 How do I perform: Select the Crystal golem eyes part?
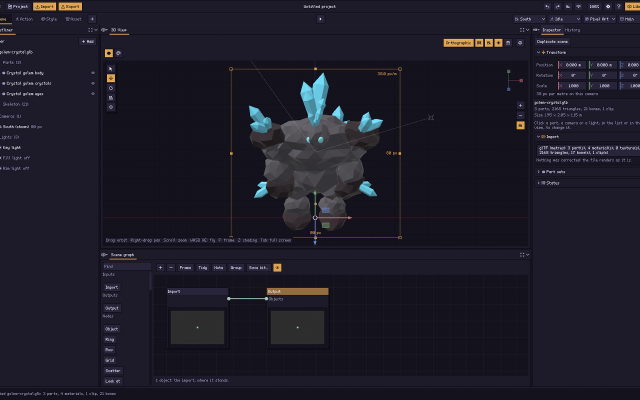[x=24, y=94]
